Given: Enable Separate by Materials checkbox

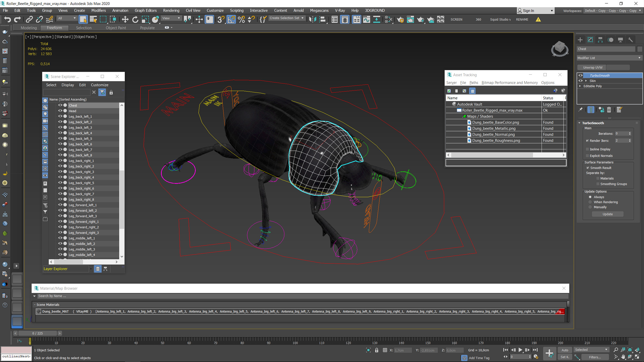Looking at the screenshot, I should pos(598,179).
